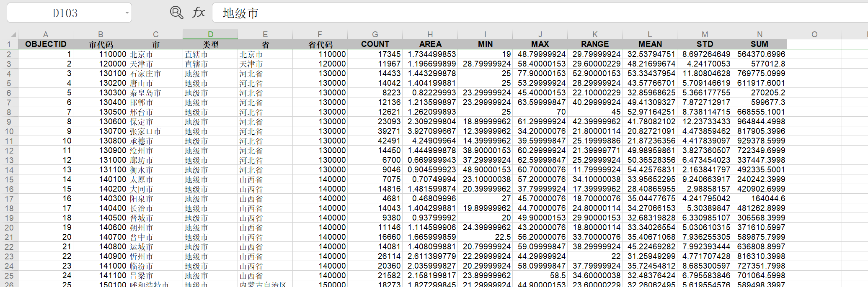
Task: Select row 1 header number
Action: tap(9, 44)
